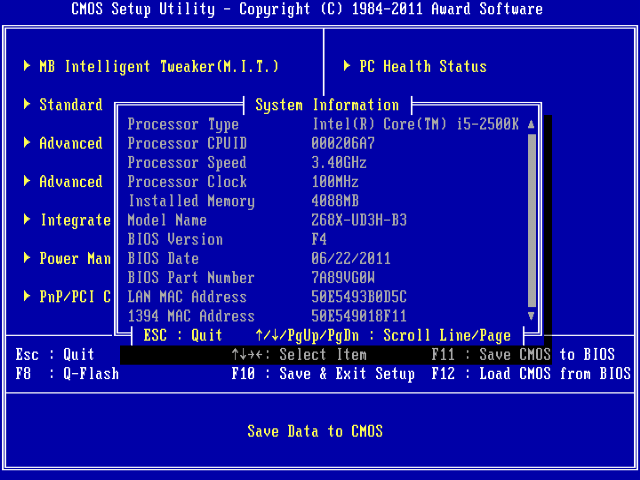Viewport: 640px width, 480px height.
Task: Click F10 : Save & Exit Setup
Action: [x=323, y=373]
